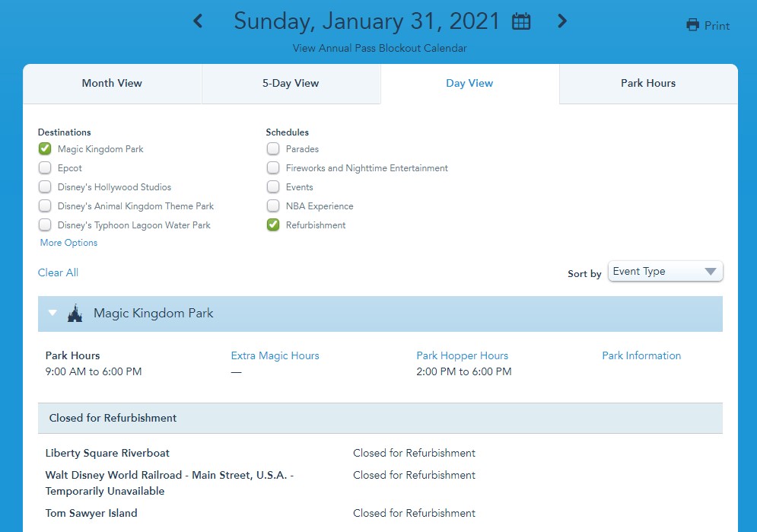Enable the Epcot destination checkbox

45,168
